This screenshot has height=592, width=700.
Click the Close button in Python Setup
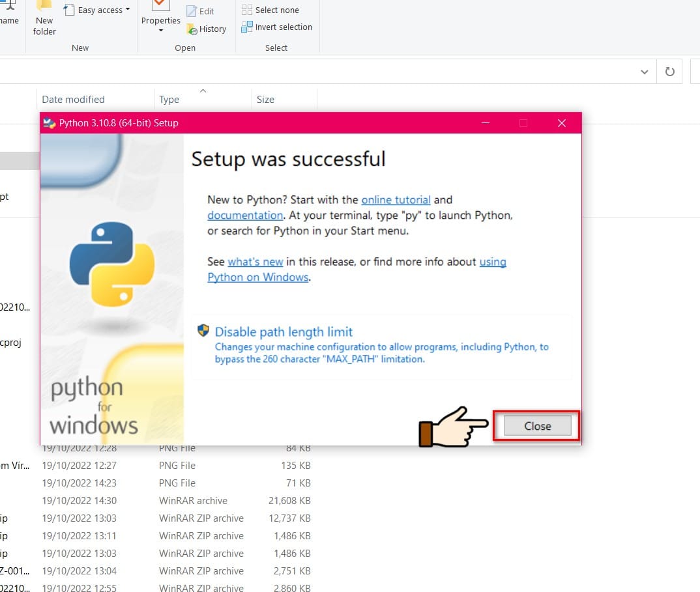[537, 426]
